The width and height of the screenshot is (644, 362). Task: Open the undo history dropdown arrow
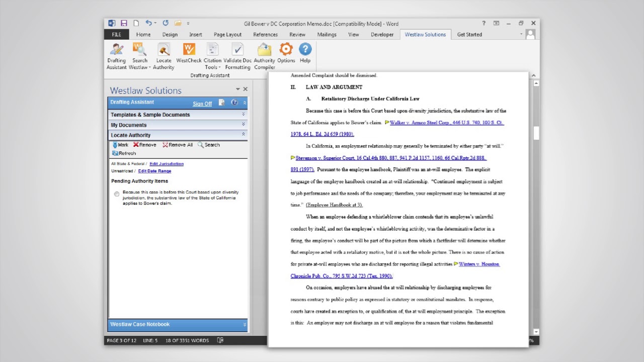pos(155,23)
